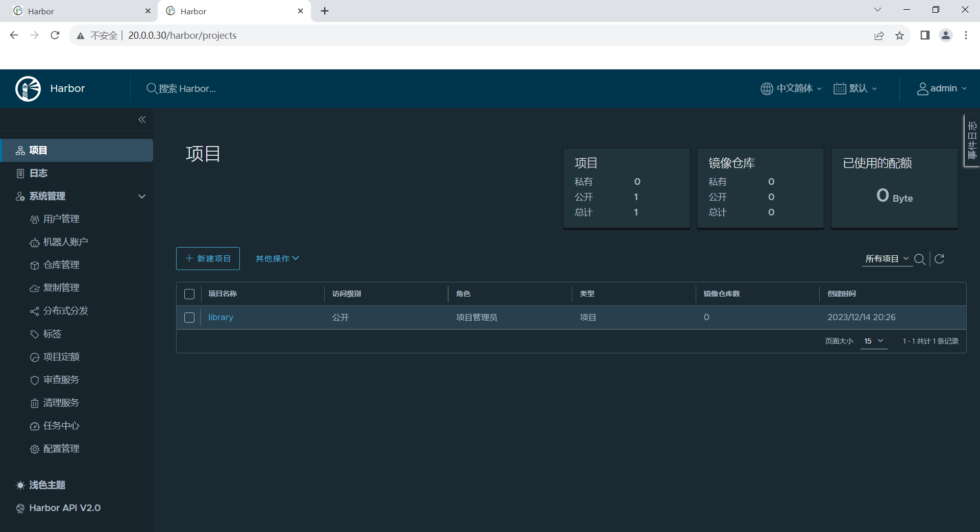
Task: Sort by 镜像仓库数 column header
Action: point(722,294)
